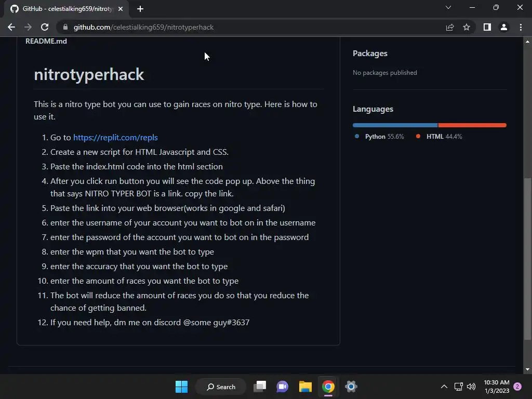Viewport: 532px width, 399px height.
Task: Click the nitrotyperhack heading
Action: coord(89,74)
